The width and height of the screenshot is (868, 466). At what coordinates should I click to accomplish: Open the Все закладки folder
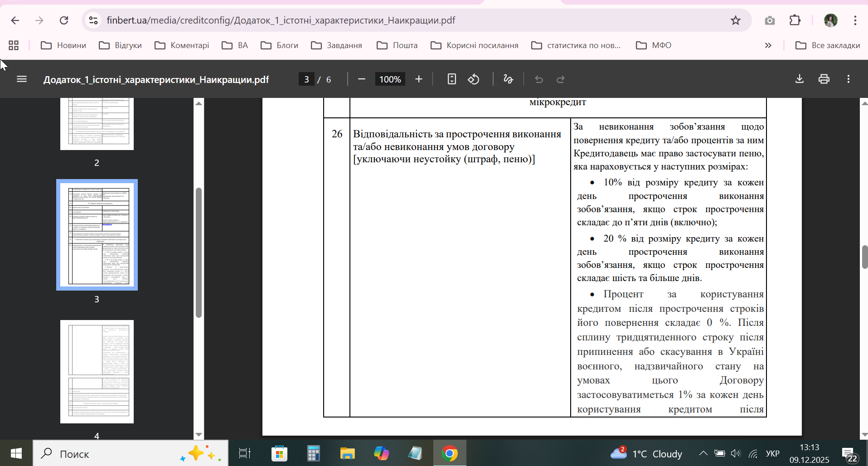coord(828,45)
